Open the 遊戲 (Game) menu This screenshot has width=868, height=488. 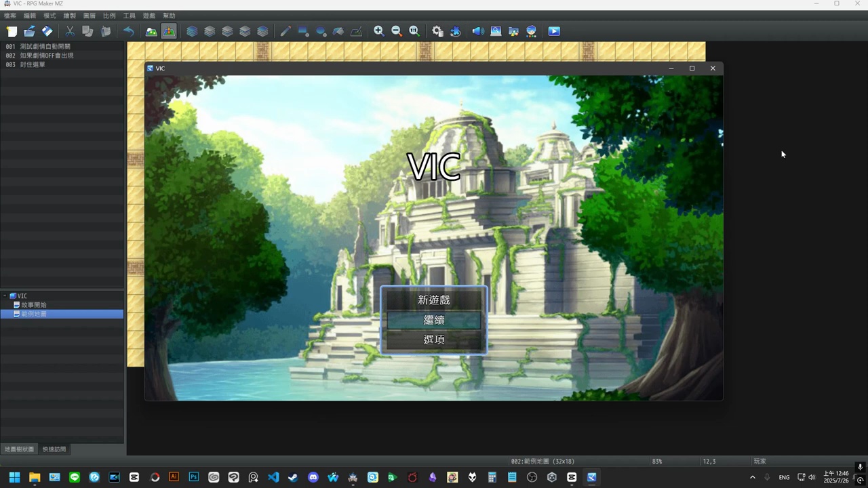pos(149,16)
